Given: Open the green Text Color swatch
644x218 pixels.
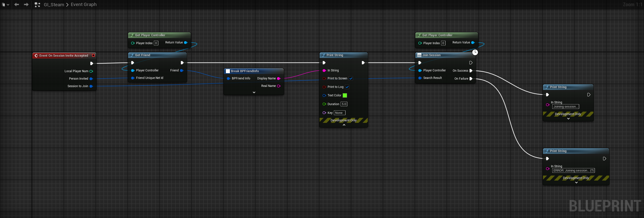Looking at the screenshot, I should 345,95.
